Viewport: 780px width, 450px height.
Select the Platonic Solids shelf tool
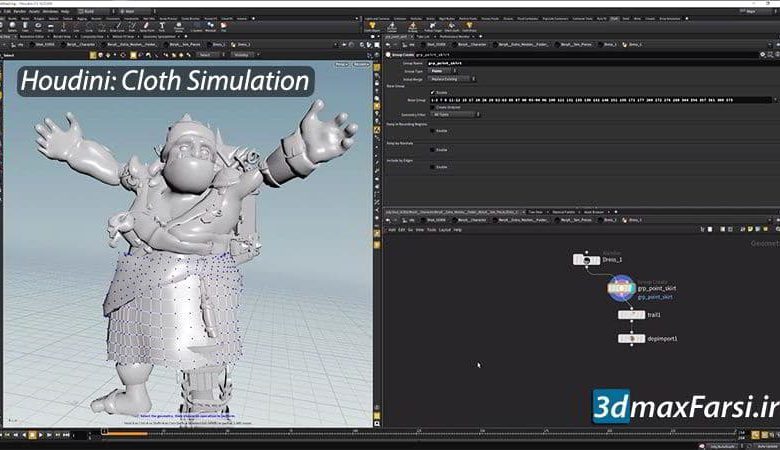[179, 26]
